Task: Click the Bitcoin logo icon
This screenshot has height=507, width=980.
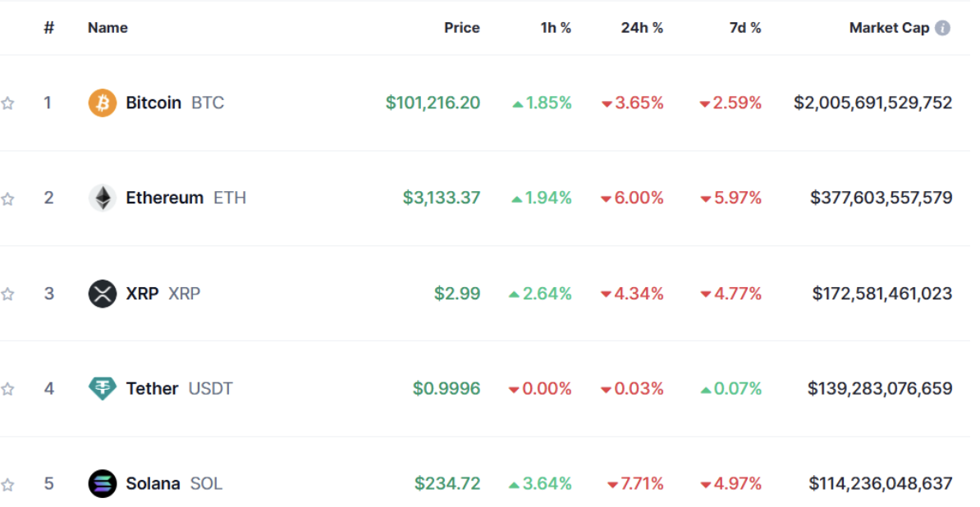Action: [103, 103]
